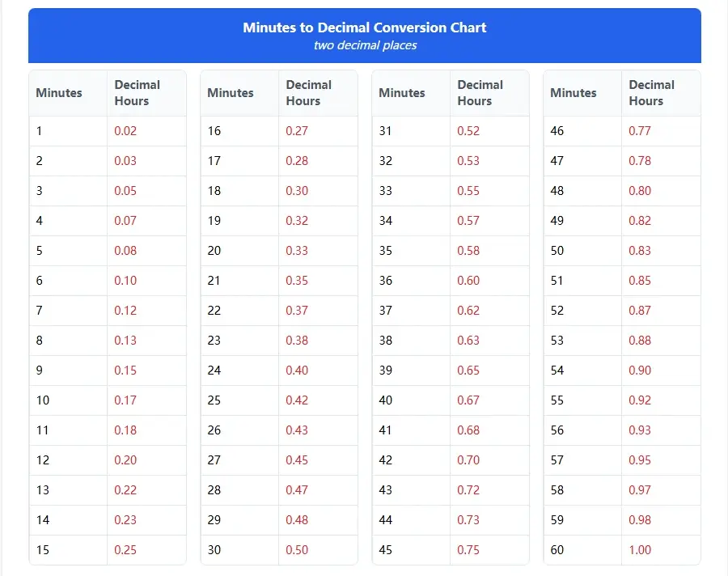Select the 0.25 decimal value

click(125, 550)
